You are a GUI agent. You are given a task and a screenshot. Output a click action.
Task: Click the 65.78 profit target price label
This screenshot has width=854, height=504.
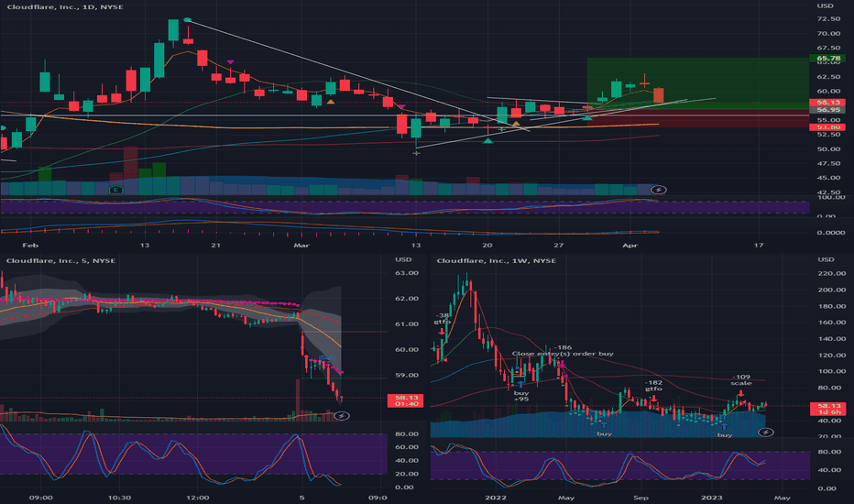pyautogui.click(x=827, y=59)
